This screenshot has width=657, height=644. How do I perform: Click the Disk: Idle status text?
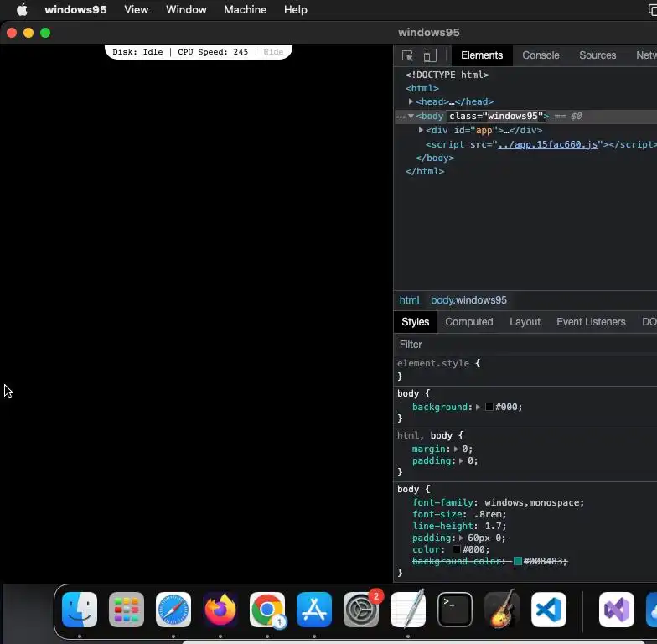pos(137,52)
